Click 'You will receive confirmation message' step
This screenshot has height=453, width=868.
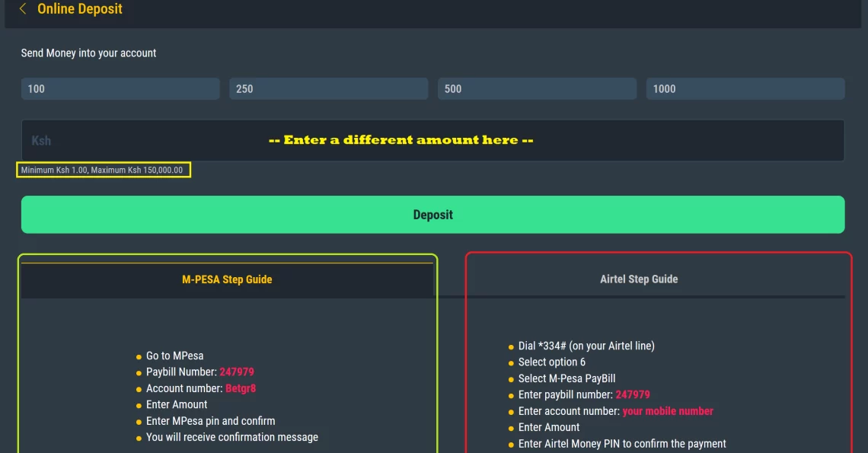tap(232, 437)
